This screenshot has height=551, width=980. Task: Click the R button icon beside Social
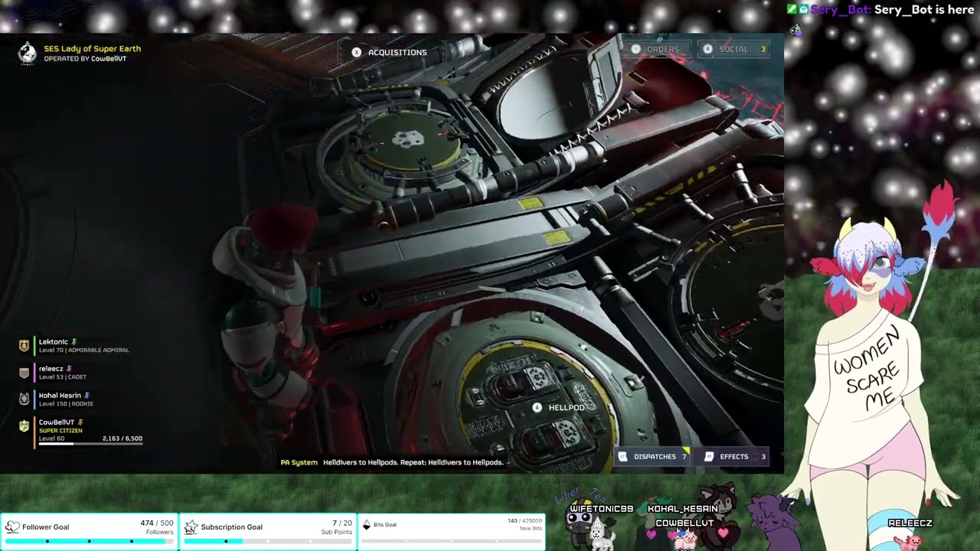(707, 49)
